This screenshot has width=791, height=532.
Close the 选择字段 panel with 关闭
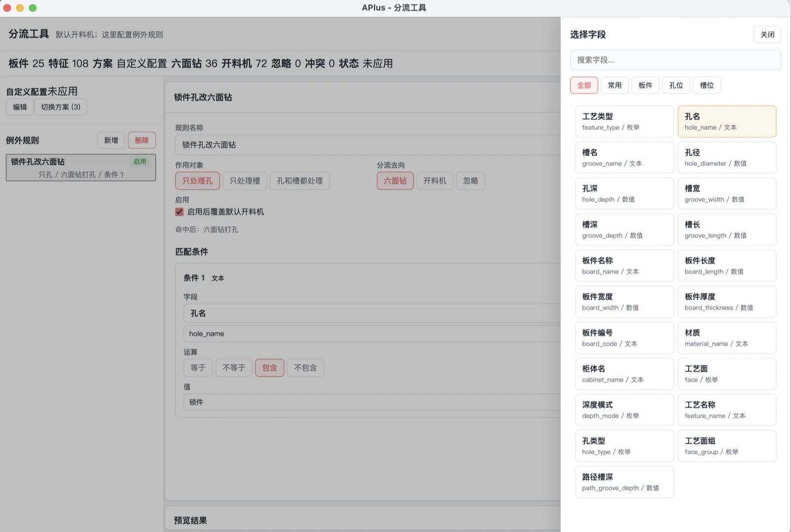767,35
